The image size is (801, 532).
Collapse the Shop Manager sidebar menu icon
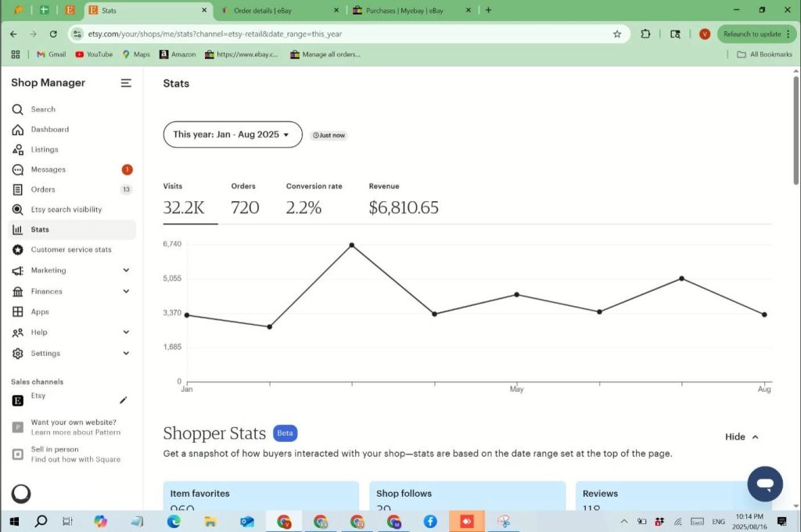(x=126, y=83)
